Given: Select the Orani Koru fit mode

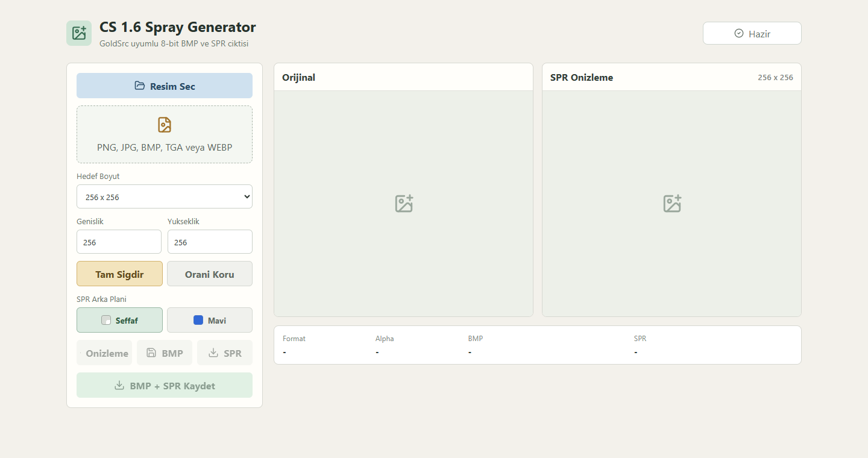Looking at the screenshot, I should pos(210,274).
